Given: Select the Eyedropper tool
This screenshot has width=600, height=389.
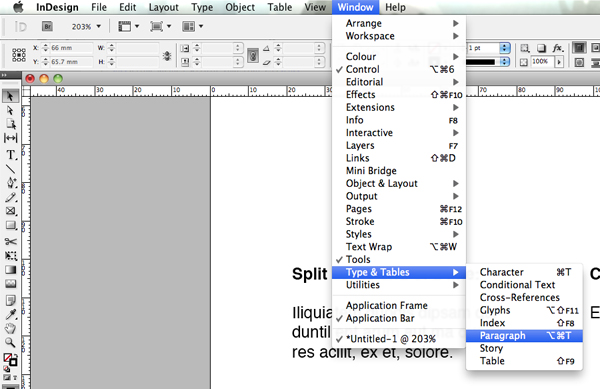Looking at the screenshot, I should coord(10,314).
